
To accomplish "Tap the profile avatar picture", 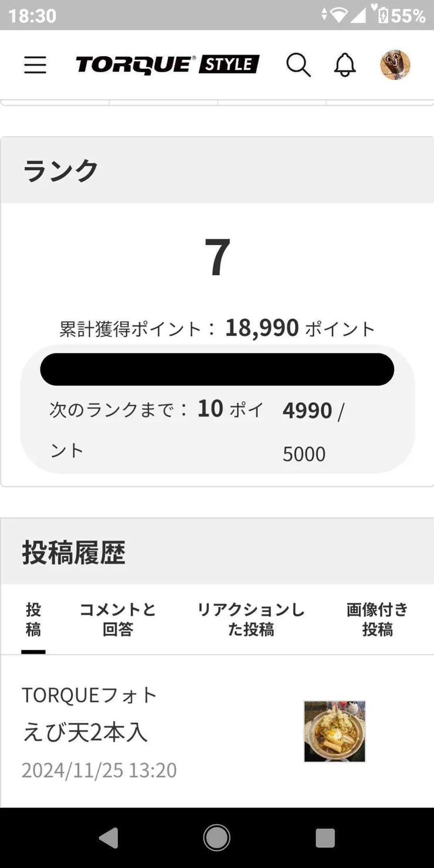I will coord(395,65).
